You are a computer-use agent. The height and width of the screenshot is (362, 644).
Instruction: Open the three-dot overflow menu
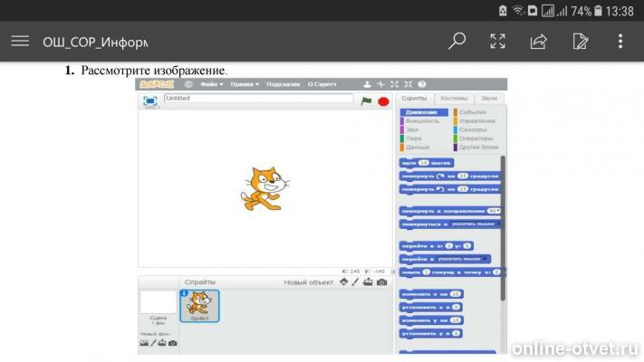point(620,41)
